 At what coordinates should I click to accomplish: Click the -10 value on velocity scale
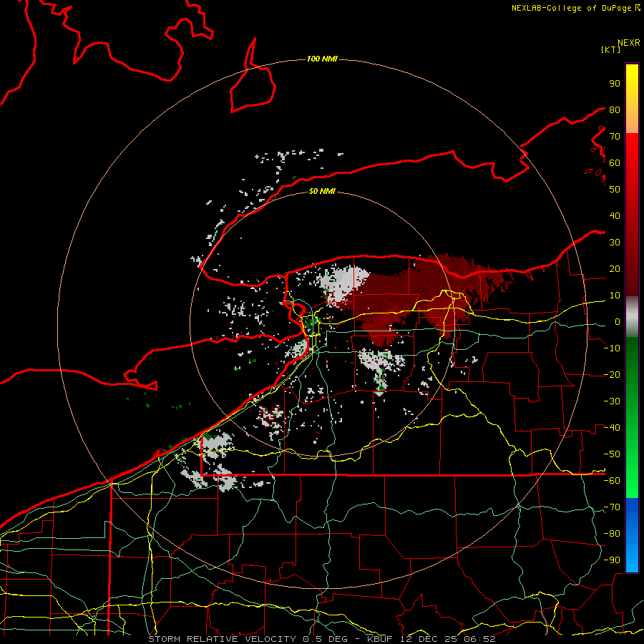[612, 348]
